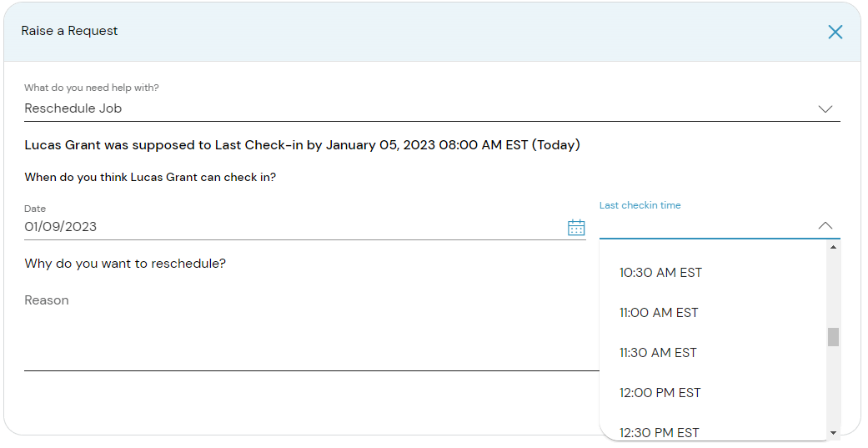Screen dimensions: 868x448
Task: Select 10:30 AM EST from the list
Action: [x=660, y=273]
